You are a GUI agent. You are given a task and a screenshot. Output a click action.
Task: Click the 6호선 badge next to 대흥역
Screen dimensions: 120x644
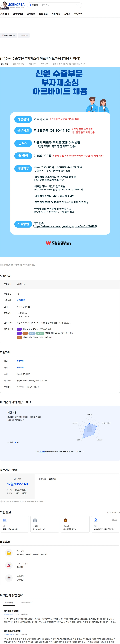pos(19,337)
